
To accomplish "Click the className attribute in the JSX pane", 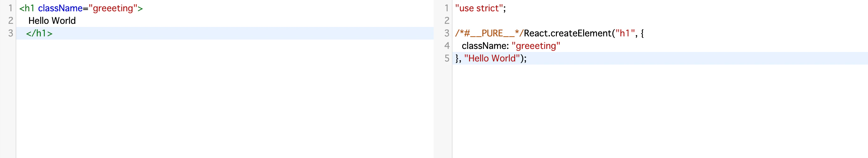I will (x=60, y=8).
